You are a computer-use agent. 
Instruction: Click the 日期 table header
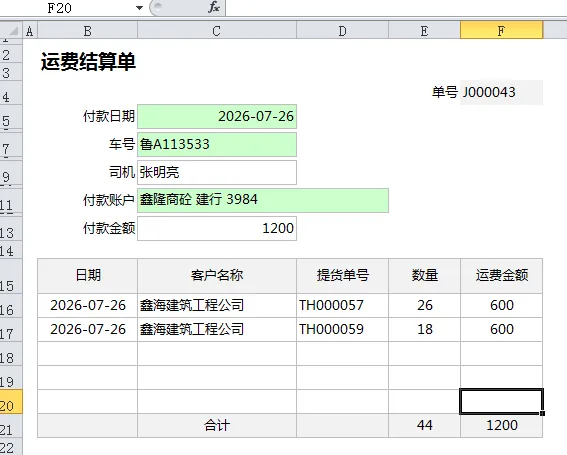click(88, 276)
